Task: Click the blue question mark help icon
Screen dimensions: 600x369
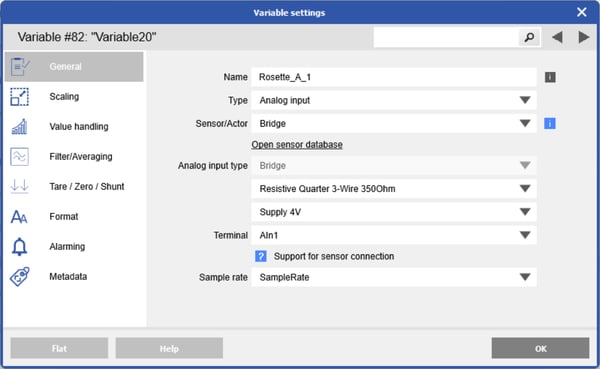Action: click(261, 256)
